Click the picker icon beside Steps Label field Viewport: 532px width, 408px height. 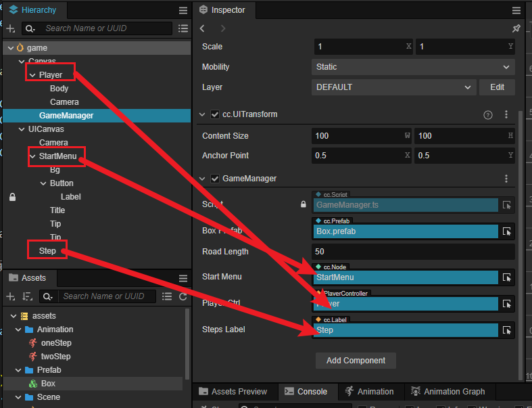(x=507, y=330)
